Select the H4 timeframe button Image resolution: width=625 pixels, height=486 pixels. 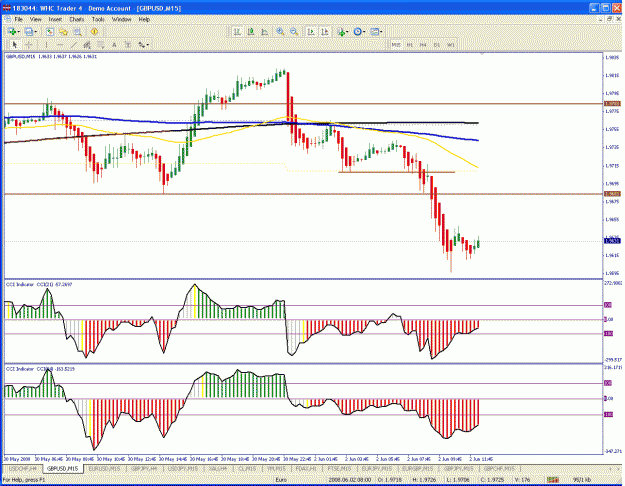click(x=423, y=45)
